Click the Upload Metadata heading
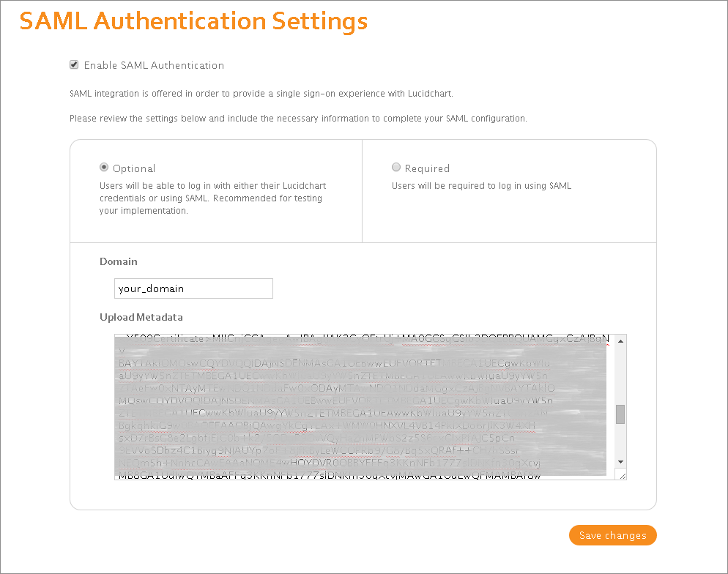728x574 pixels. point(141,317)
